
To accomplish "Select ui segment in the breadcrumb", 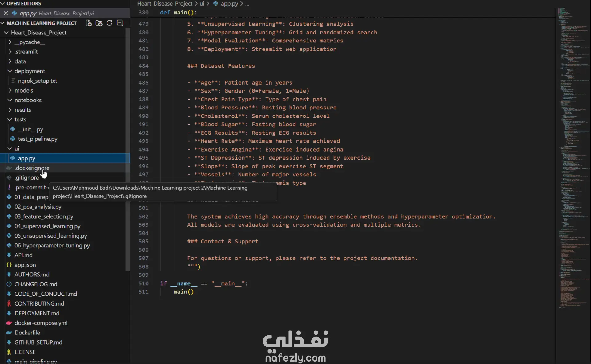I will (202, 4).
